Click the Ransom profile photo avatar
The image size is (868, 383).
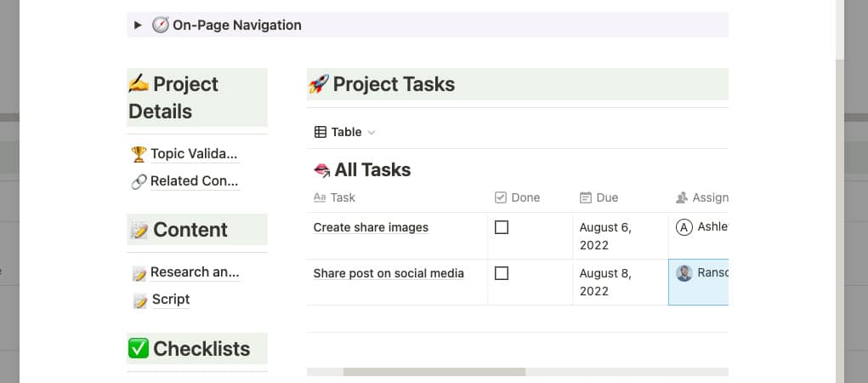(x=684, y=273)
